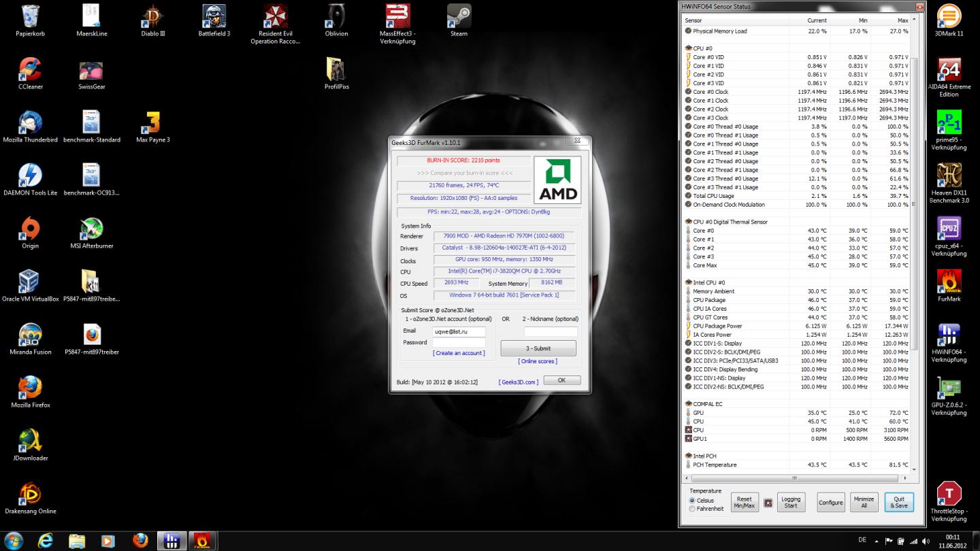Open Drakensang Online desktop shortcut
Viewport: 980px width, 551px height.
point(31,498)
